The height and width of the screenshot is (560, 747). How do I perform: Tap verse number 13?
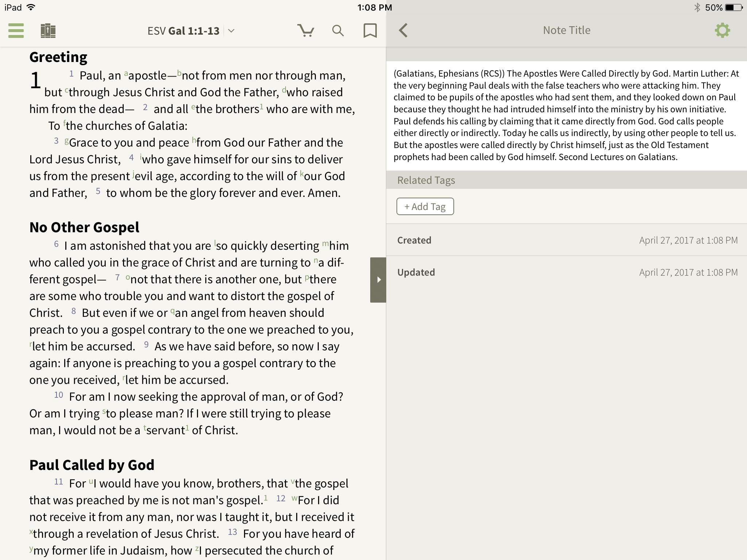tap(233, 532)
